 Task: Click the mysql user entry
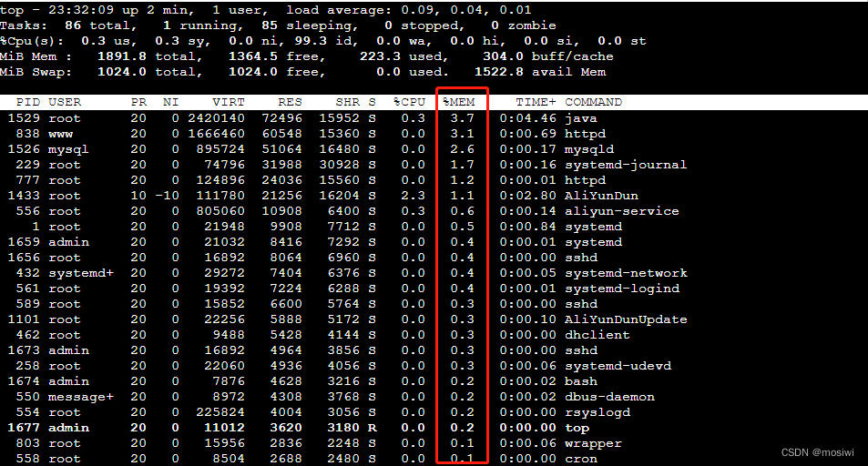68,149
